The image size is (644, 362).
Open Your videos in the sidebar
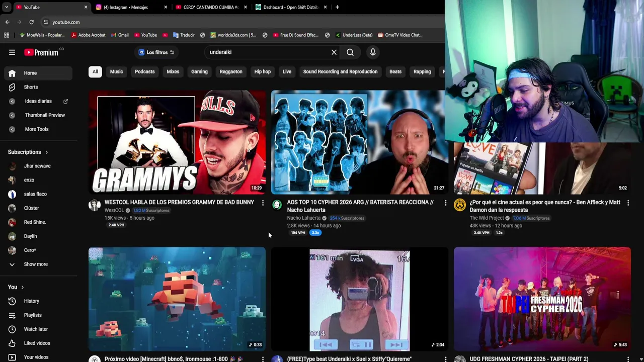pyautogui.click(x=38, y=357)
